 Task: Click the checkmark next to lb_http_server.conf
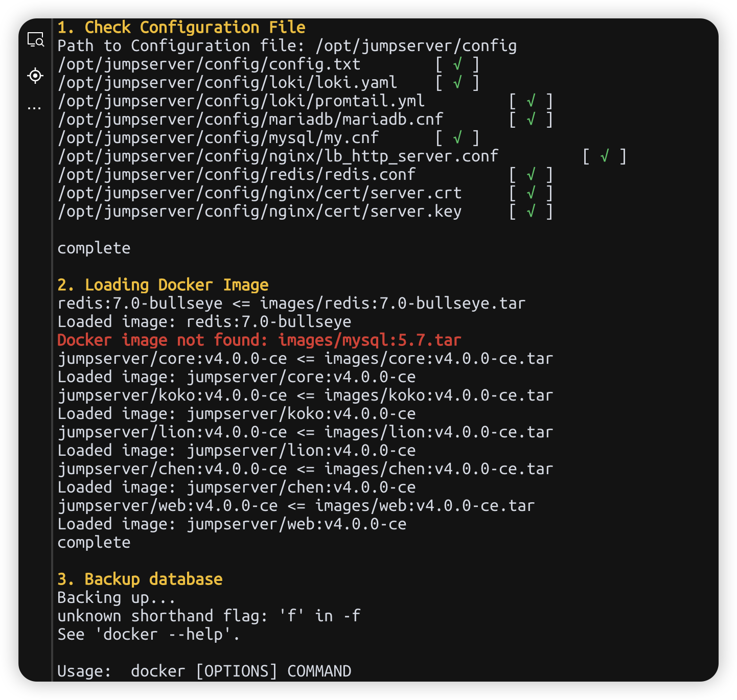(605, 156)
